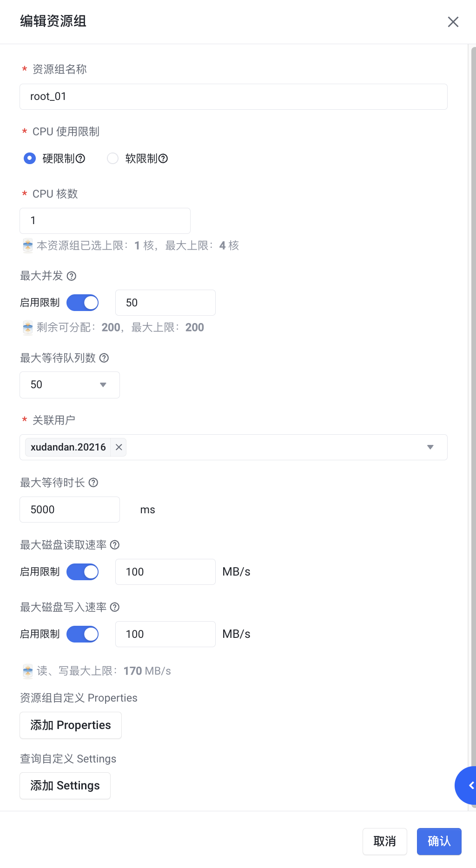This screenshot has height=868, width=476.
Task: Click the 最大等待队列数 help icon
Action: pyautogui.click(x=104, y=358)
